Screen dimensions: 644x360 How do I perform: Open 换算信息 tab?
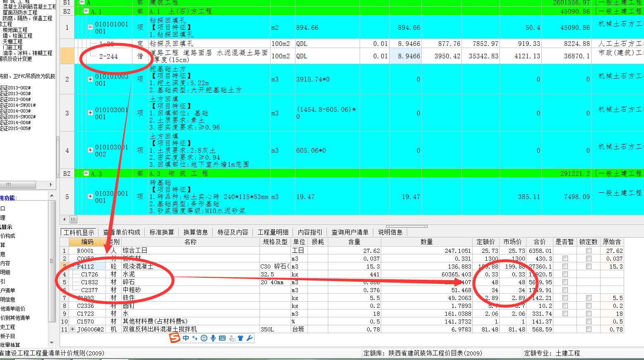click(x=196, y=232)
